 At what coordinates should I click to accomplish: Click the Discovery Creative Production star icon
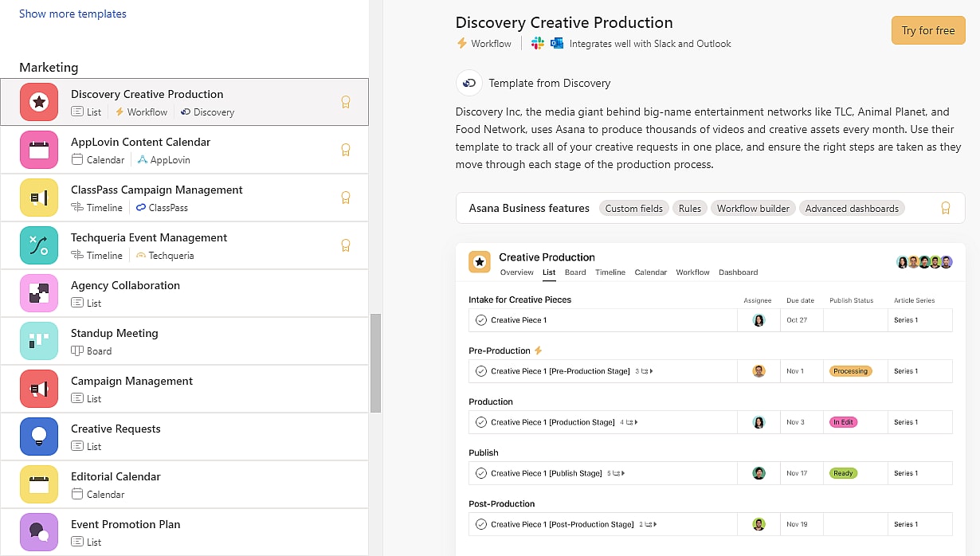[39, 102]
